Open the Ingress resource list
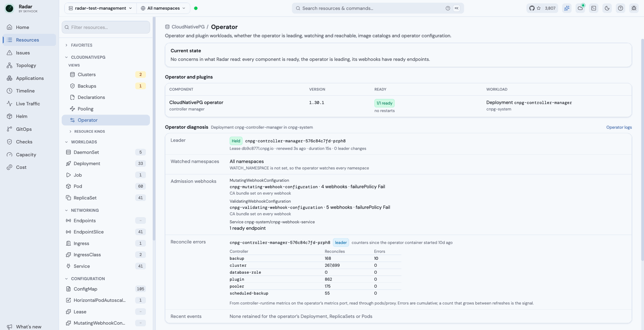644x330 pixels. pos(106,243)
